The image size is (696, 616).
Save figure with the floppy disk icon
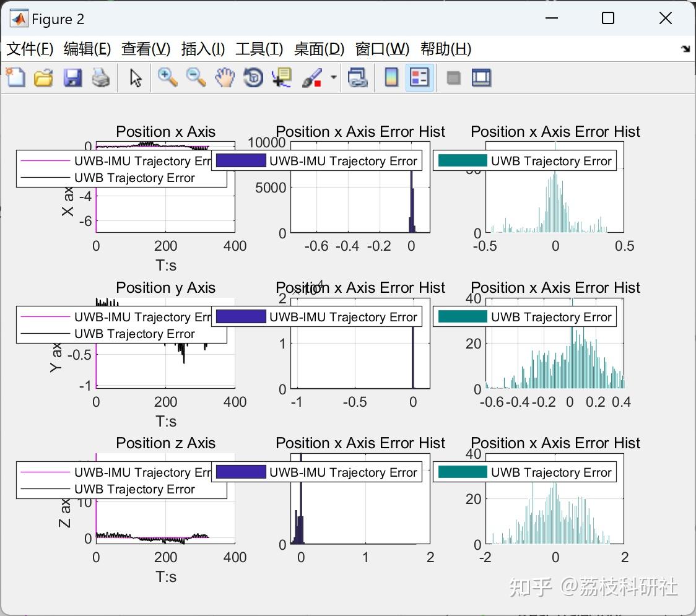72,77
